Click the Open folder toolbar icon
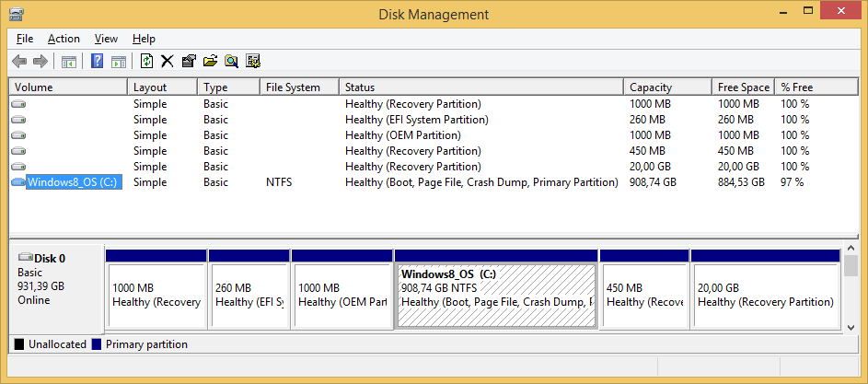Screen dimensions: 868x384 pyautogui.click(x=210, y=62)
